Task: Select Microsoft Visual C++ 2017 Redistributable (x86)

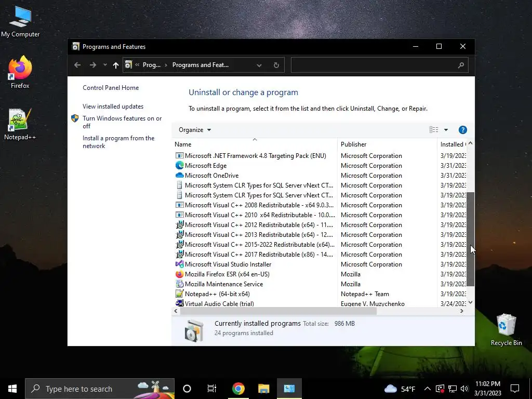Action: pyautogui.click(x=320, y=254)
